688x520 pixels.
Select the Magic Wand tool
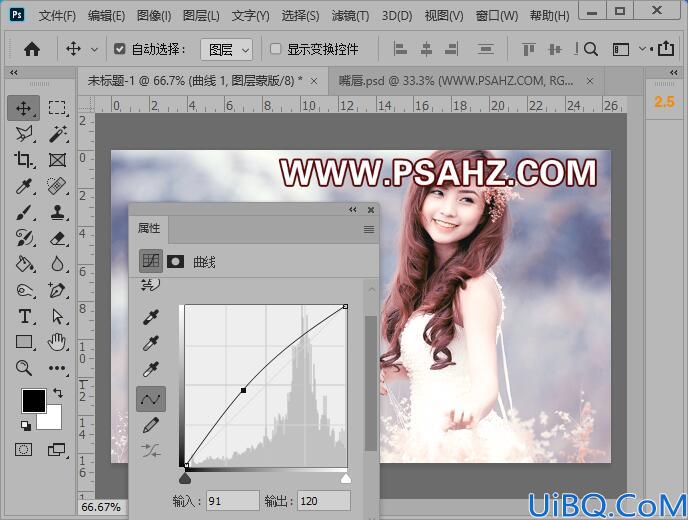click(57, 134)
